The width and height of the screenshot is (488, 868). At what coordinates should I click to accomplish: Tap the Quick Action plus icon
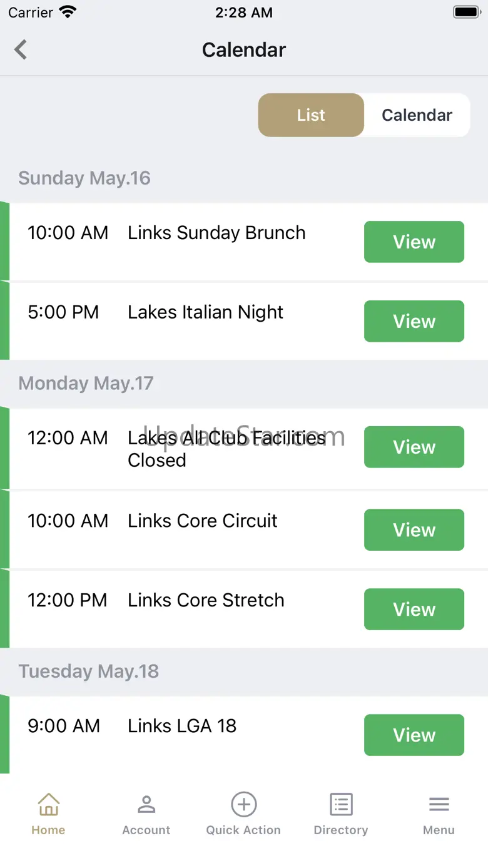(x=243, y=804)
